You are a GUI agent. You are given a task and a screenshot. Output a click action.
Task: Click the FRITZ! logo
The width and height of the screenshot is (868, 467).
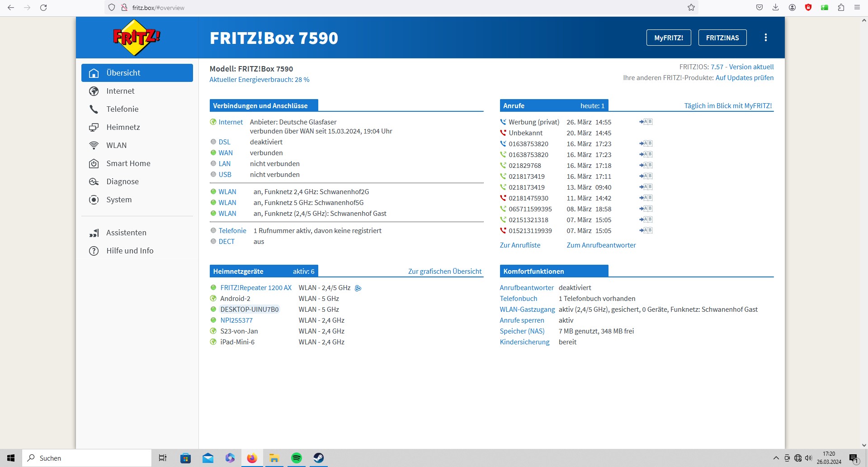point(137,38)
